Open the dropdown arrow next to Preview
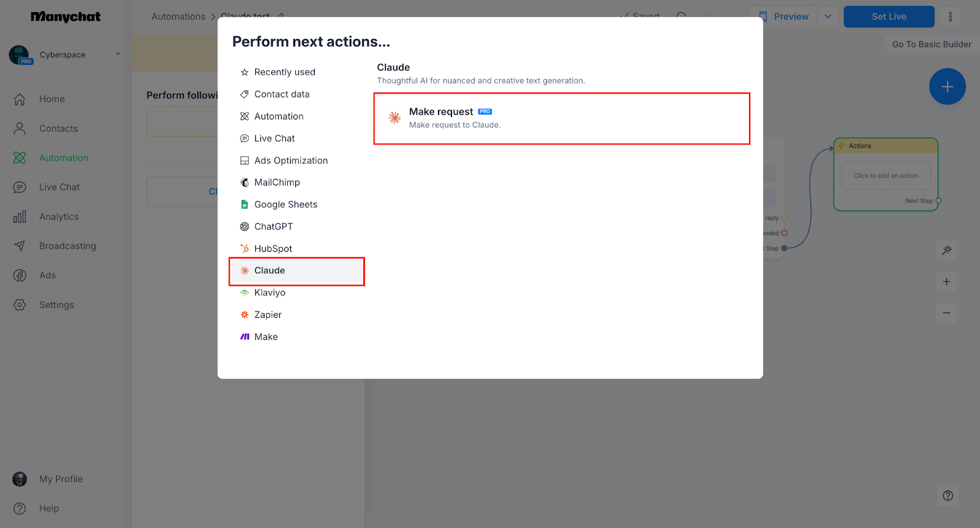This screenshot has width=980, height=528. coord(827,17)
